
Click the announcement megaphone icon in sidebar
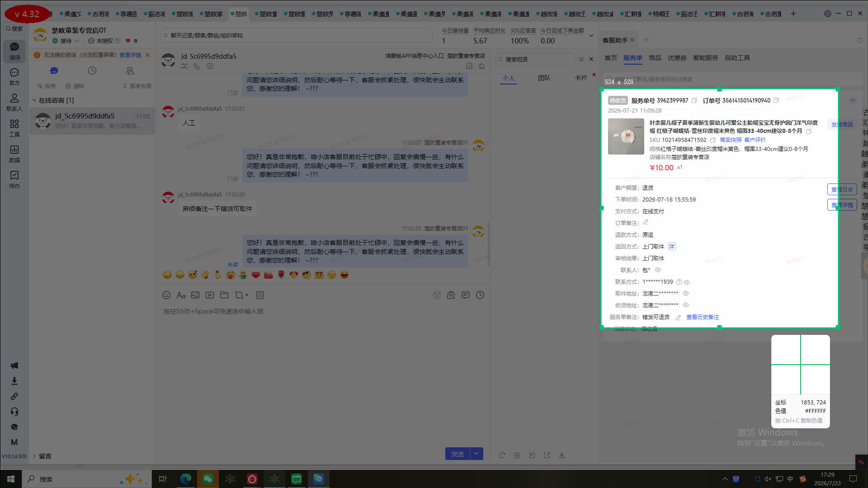coord(14,366)
